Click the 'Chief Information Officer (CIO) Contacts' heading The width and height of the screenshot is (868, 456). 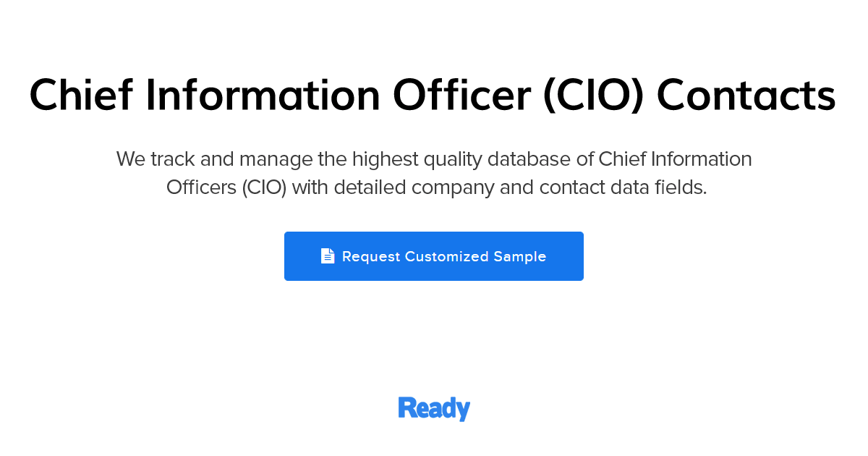point(433,94)
